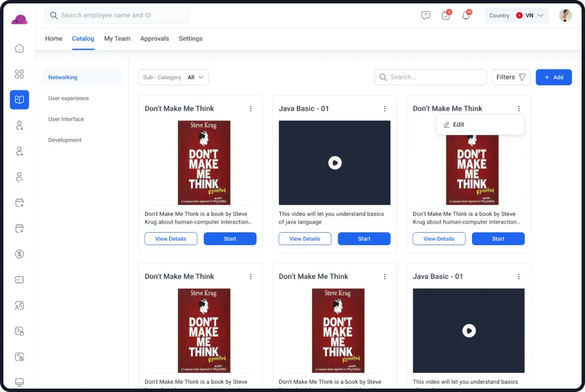Open the three-dot menu of the bottom-left Don't Make Me Think card
This screenshot has height=392, width=585.
point(251,277)
